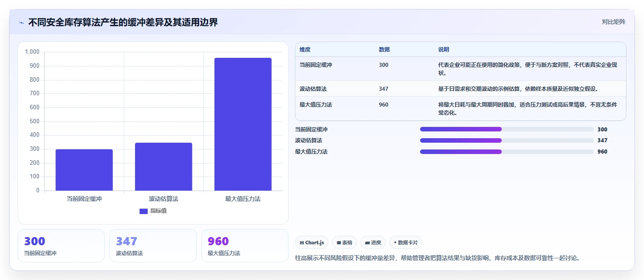This screenshot has height=280, width=644.
Task: Click the 指标值 legend label
Action: 159,211
